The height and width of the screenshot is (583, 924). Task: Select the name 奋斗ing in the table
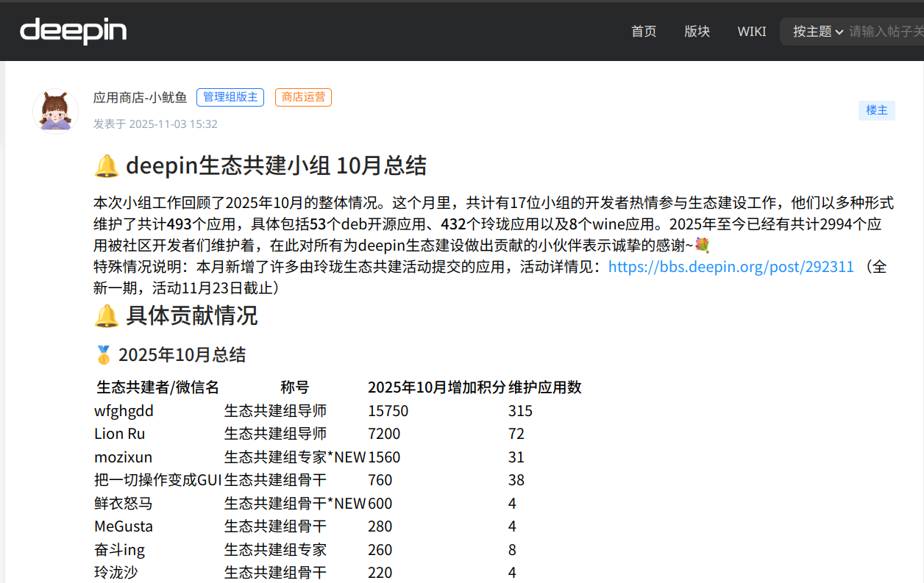(x=120, y=550)
